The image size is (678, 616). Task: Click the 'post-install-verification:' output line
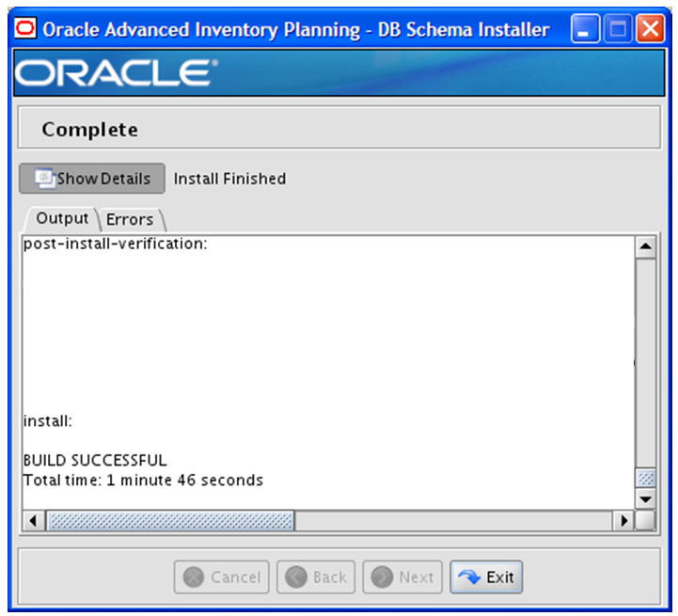click(116, 244)
